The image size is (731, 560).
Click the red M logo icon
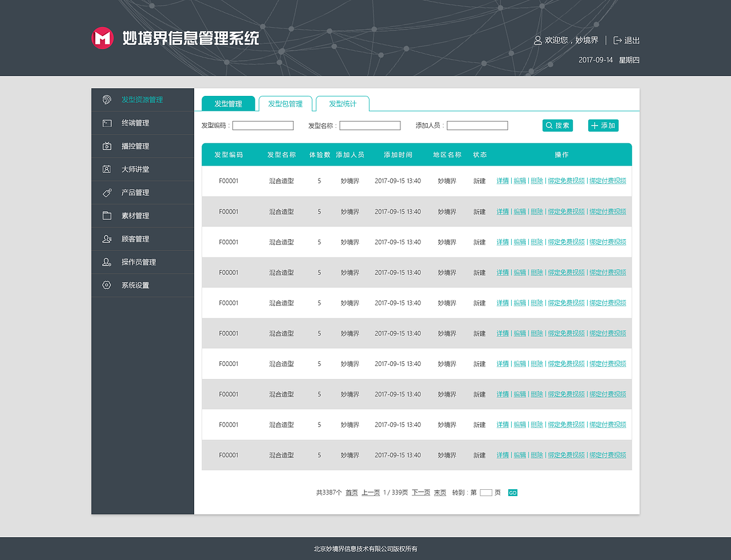click(102, 38)
